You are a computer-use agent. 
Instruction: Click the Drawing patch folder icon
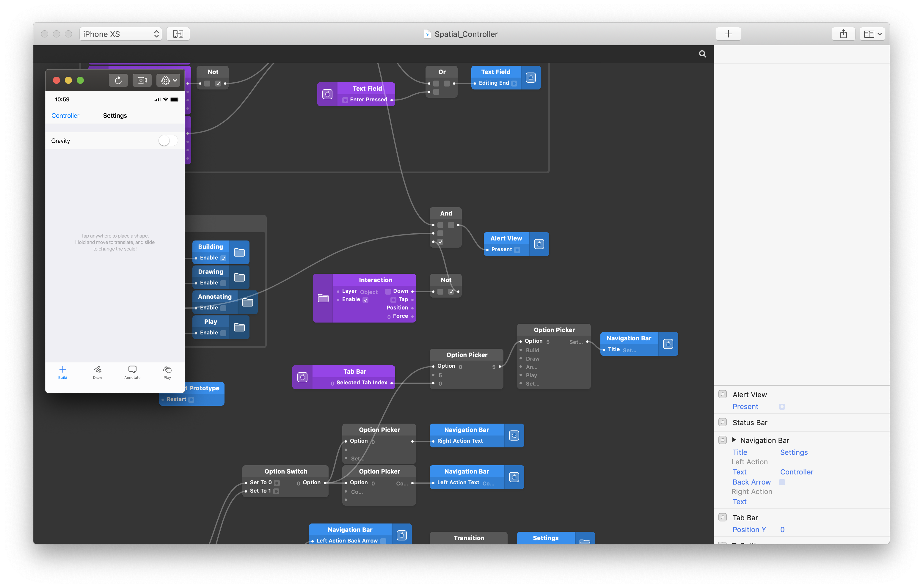coord(239,277)
